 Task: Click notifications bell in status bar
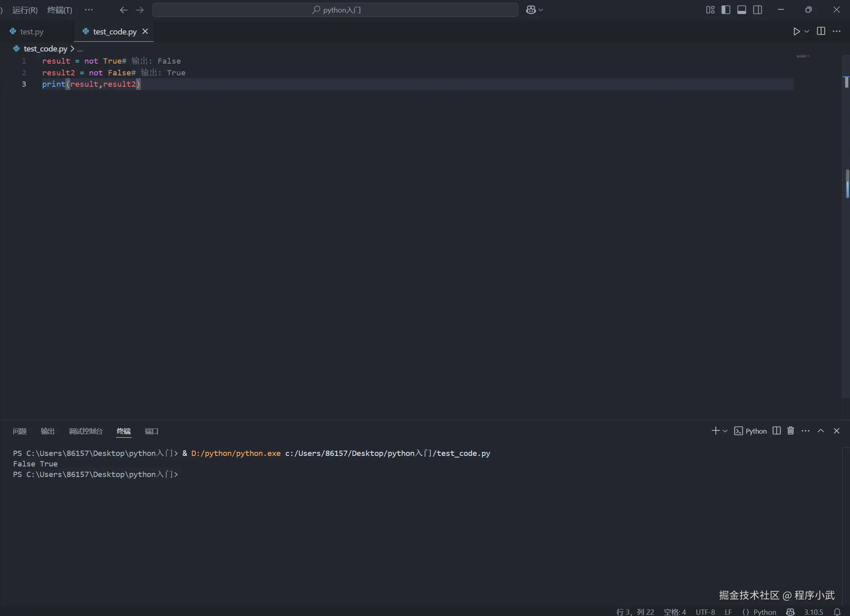pyautogui.click(x=837, y=612)
